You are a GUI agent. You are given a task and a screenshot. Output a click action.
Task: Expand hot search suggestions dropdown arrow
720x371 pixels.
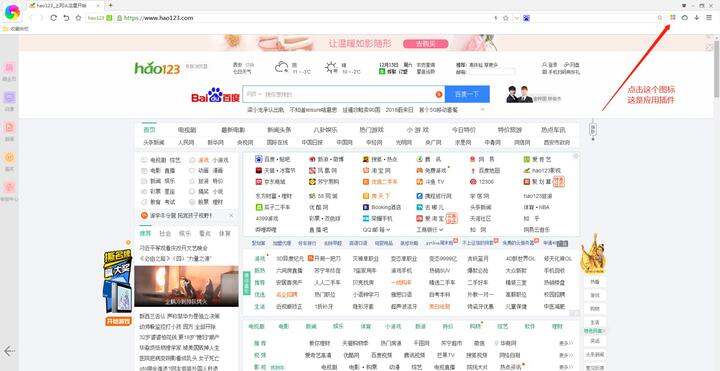[483, 110]
